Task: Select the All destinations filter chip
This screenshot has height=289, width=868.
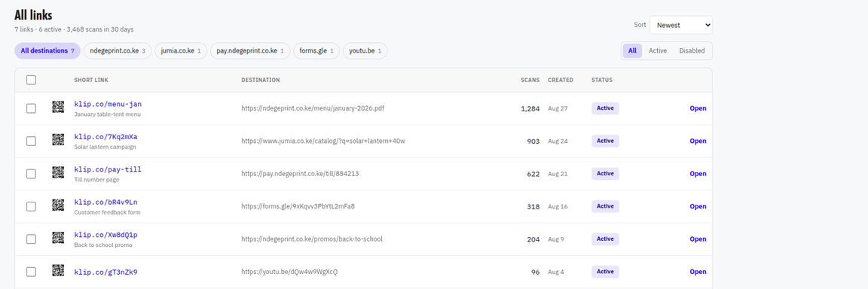Action: pos(47,51)
